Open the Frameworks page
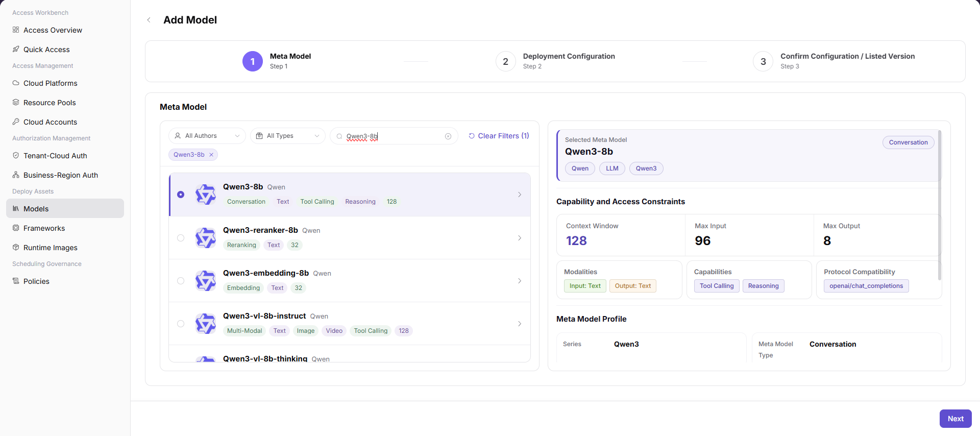980x436 pixels. pyautogui.click(x=65, y=228)
